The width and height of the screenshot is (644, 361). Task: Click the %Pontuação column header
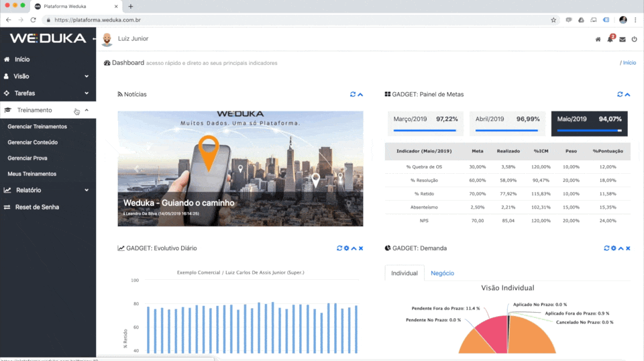click(608, 151)
